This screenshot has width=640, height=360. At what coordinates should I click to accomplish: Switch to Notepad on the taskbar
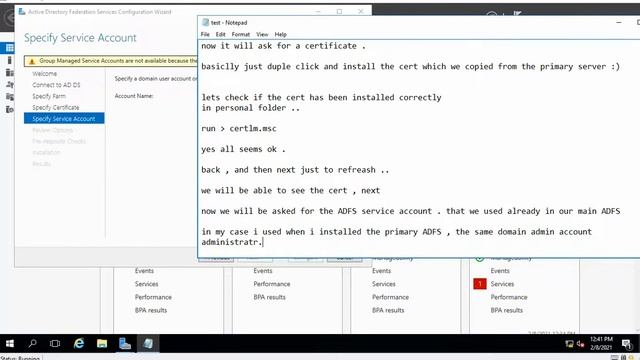point(148,344)
